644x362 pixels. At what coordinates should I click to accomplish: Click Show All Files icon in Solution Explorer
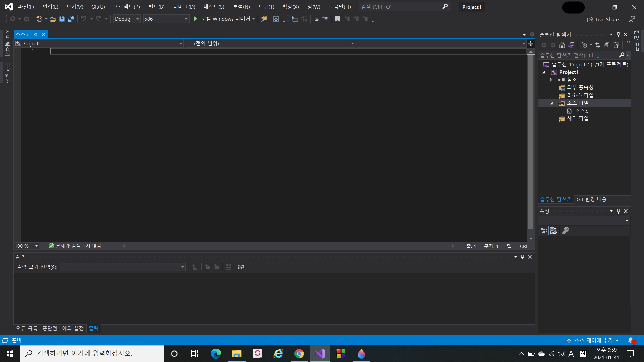(616, 45)
